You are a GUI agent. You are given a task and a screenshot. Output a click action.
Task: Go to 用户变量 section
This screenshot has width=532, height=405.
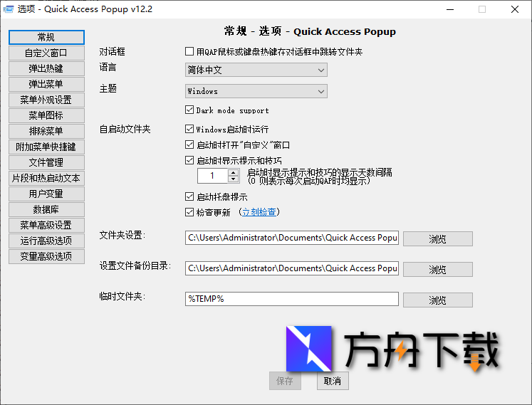46,194
